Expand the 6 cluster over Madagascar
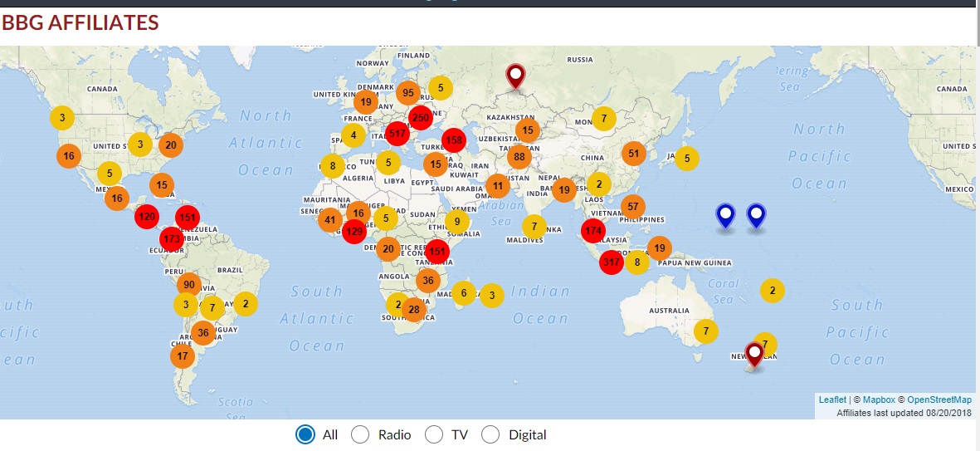Image resolution: width=980 pixels, height=451 pixels. click(463, 292)
